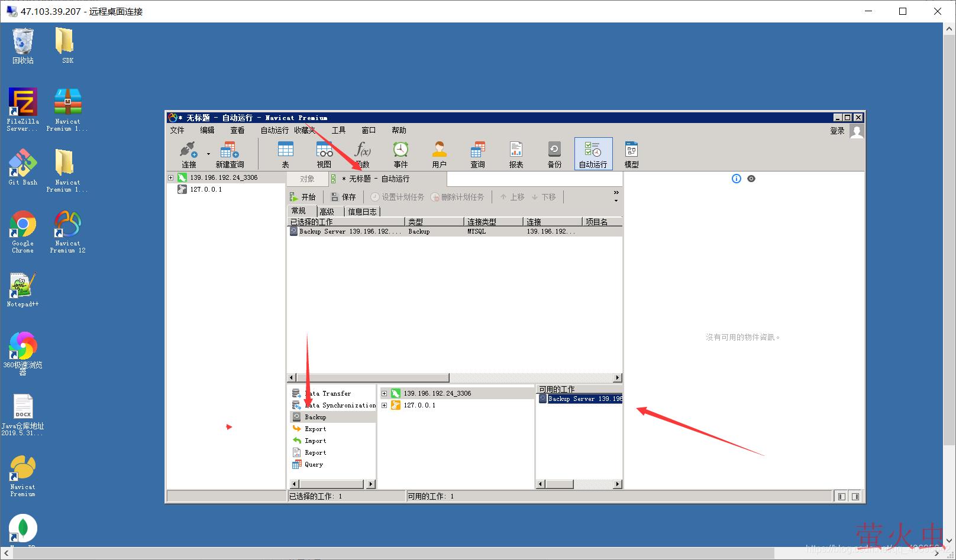Click the Connection (连接) toolbar icon
The height and width of the screenshot is (560, 956).
point(189,154)
